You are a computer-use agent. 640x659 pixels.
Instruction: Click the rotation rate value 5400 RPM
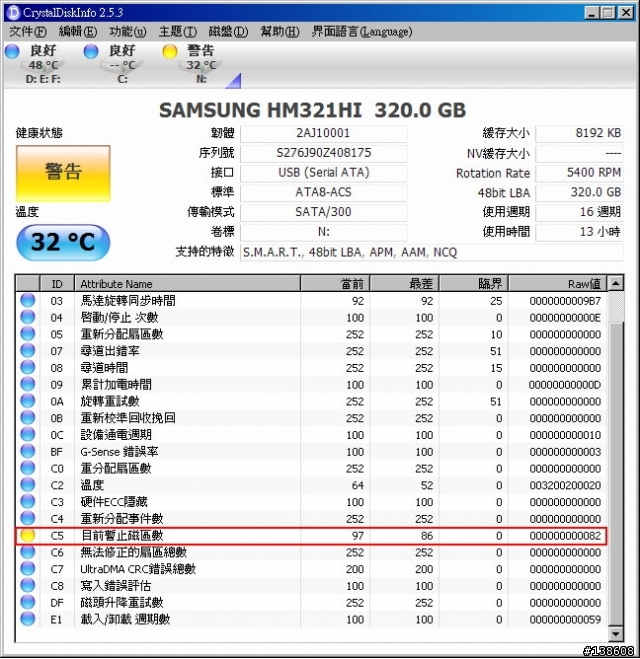tap(579, 173)
